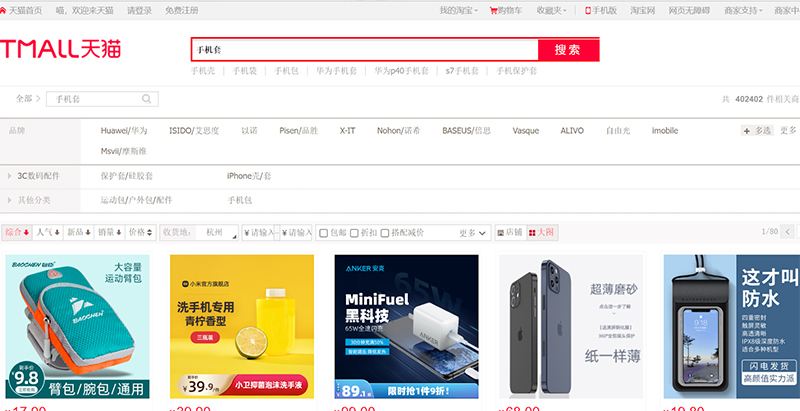
Task: Filter by brand X-IT
Action: click(347, 131)
